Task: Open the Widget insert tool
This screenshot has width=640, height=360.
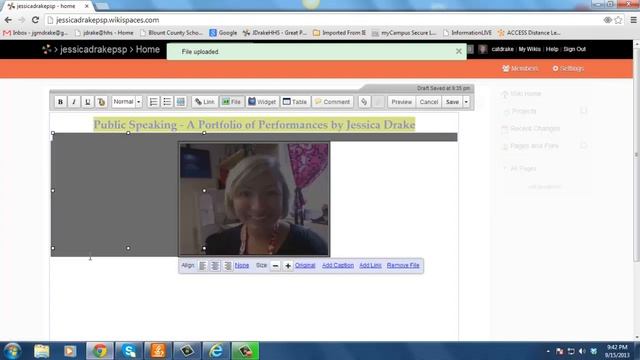Action: coord(262,102)
